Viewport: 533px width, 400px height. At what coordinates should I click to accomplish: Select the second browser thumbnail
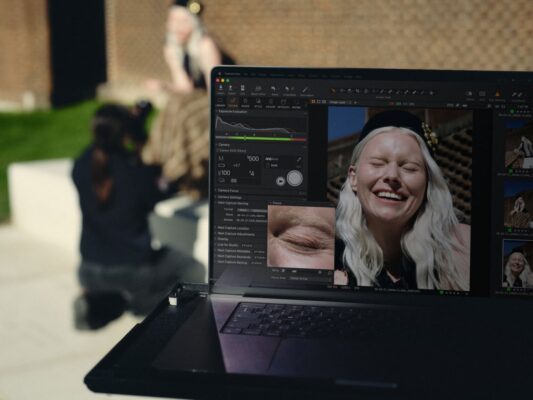coord(519,205)
